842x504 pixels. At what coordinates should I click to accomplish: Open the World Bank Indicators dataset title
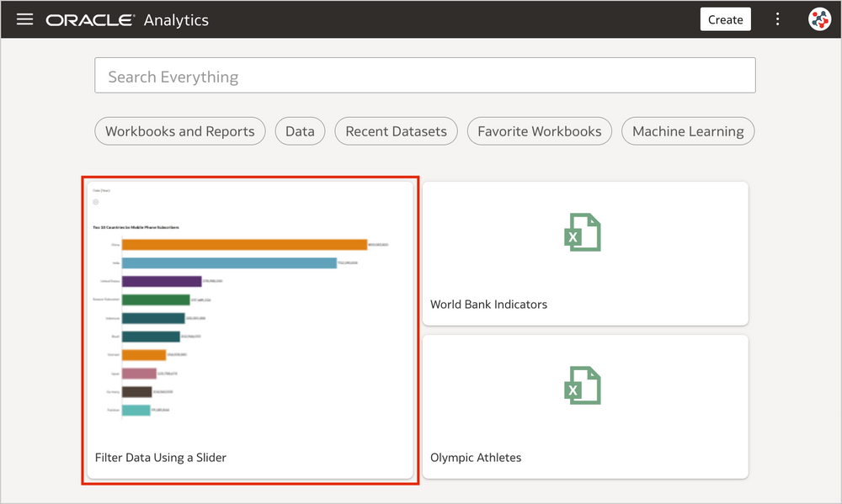tap(488, 304)
